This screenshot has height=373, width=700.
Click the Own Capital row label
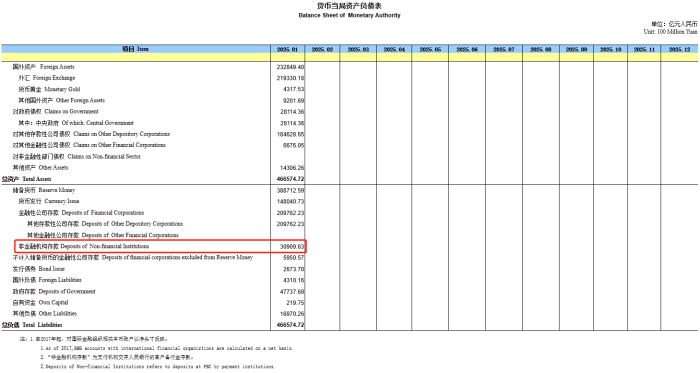pyautogui.click(x=41, y=303)
